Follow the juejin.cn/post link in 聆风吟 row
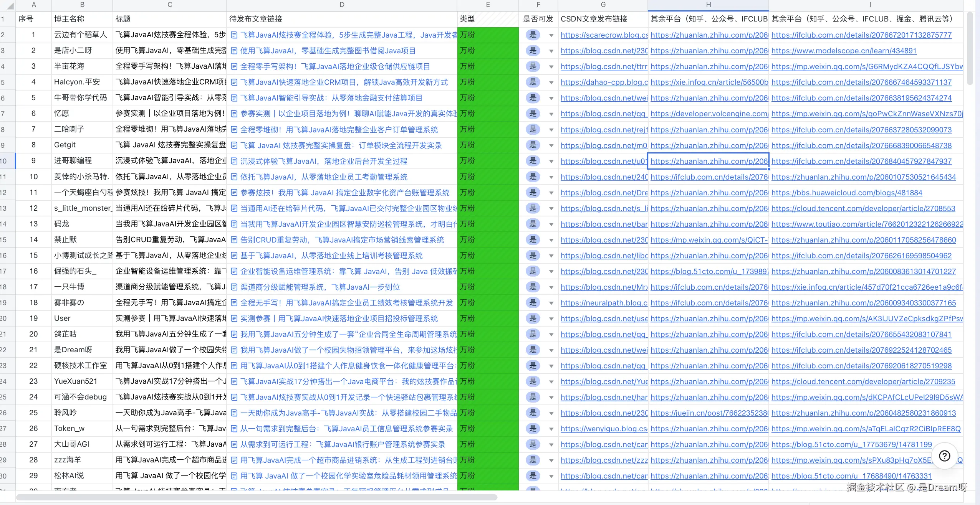The image size is (980, 505). 709,413
